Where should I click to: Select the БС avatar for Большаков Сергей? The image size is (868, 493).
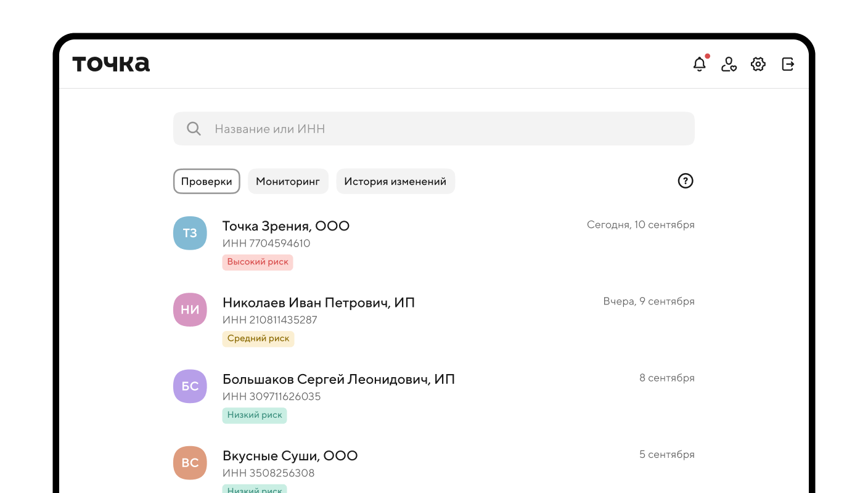tap(190, 386)
